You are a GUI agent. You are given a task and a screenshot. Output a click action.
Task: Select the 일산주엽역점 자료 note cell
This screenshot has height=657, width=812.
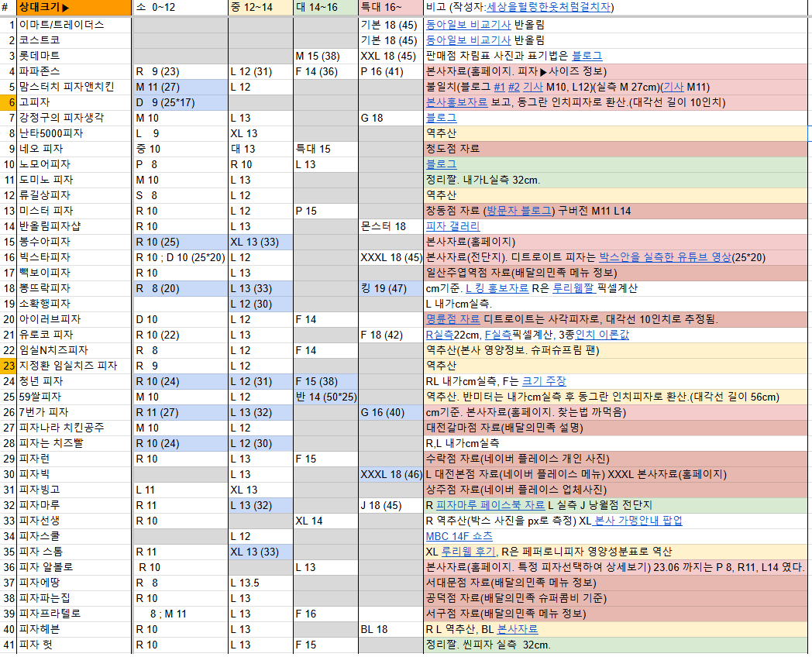(616, 273)
